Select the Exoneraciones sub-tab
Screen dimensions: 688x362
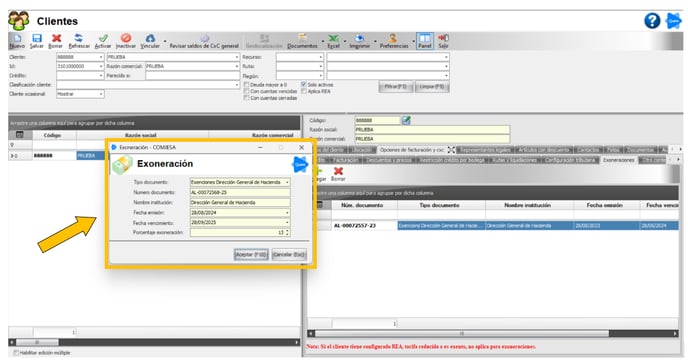click(619, 160)
